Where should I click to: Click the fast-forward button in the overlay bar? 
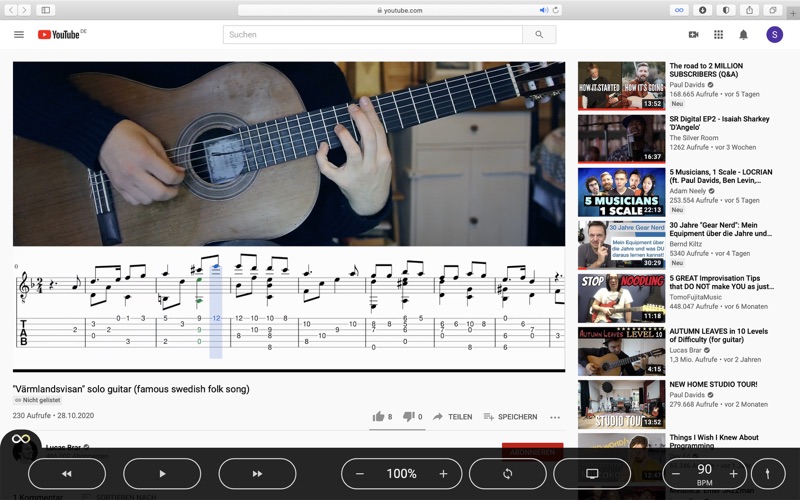pyautogui.click(x=257, y=474)
